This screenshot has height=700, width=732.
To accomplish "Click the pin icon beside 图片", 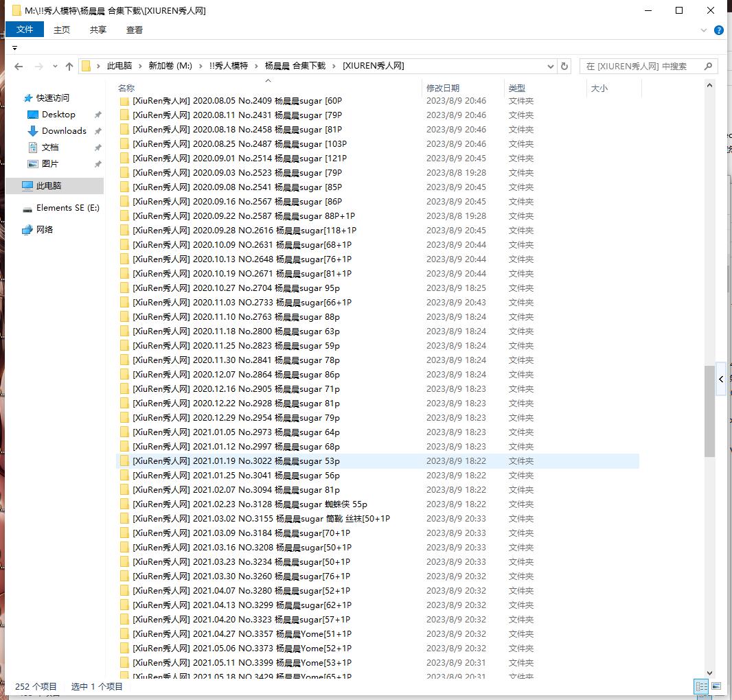I will click(x=98, y=164).
